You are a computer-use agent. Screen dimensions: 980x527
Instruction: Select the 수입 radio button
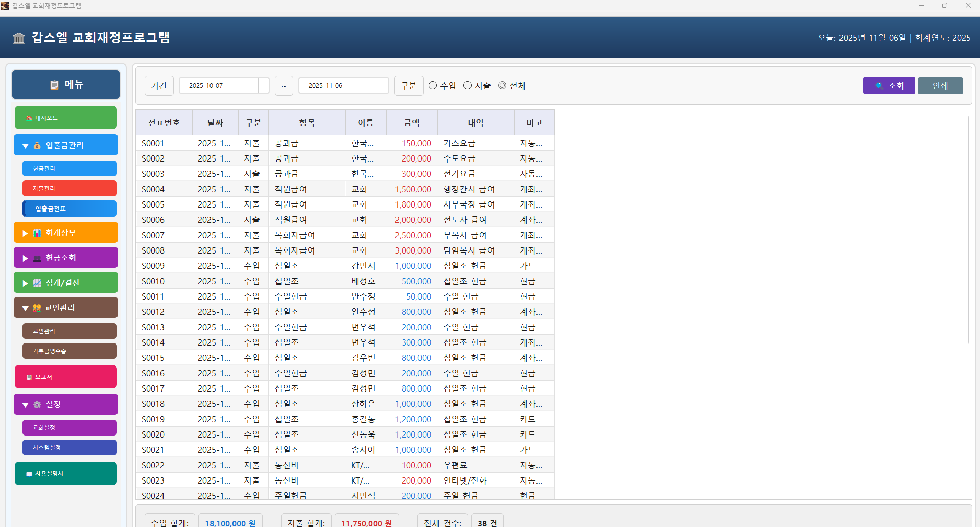[x=433, y=85]
